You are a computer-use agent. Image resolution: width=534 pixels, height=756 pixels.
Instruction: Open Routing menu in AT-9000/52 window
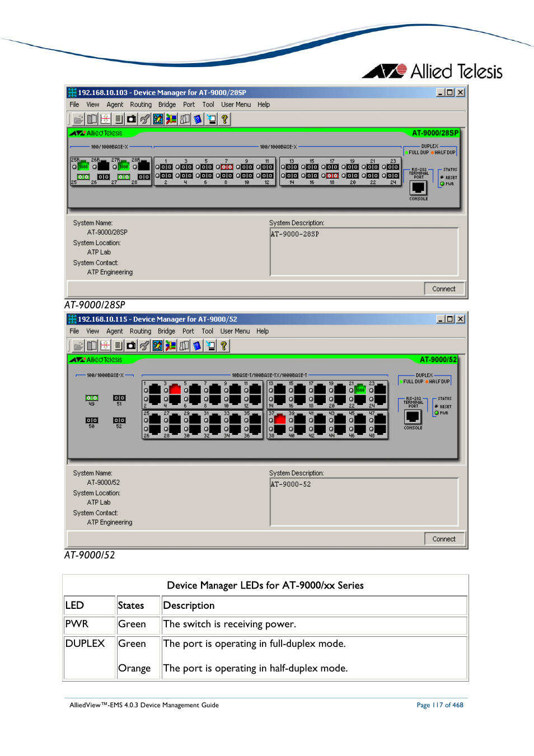point(140,331)
